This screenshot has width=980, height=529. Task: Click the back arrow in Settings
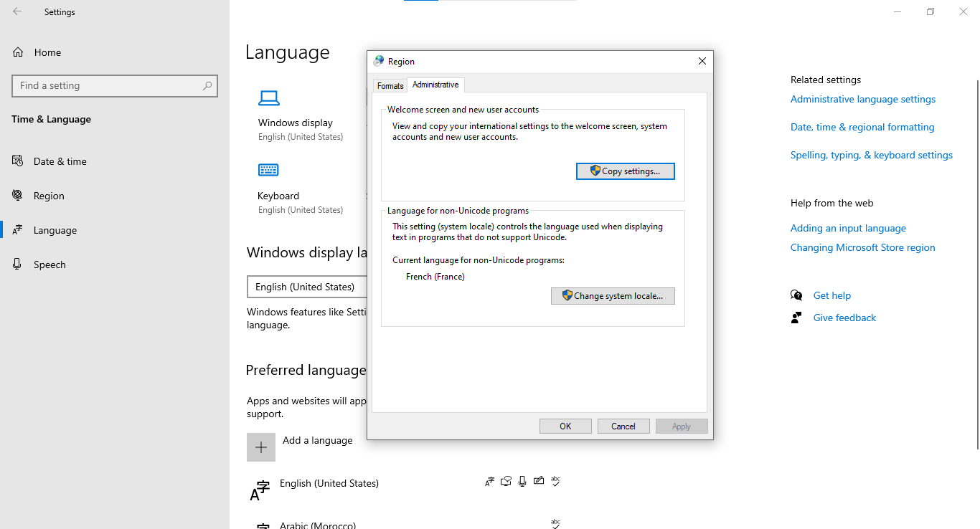17,11
